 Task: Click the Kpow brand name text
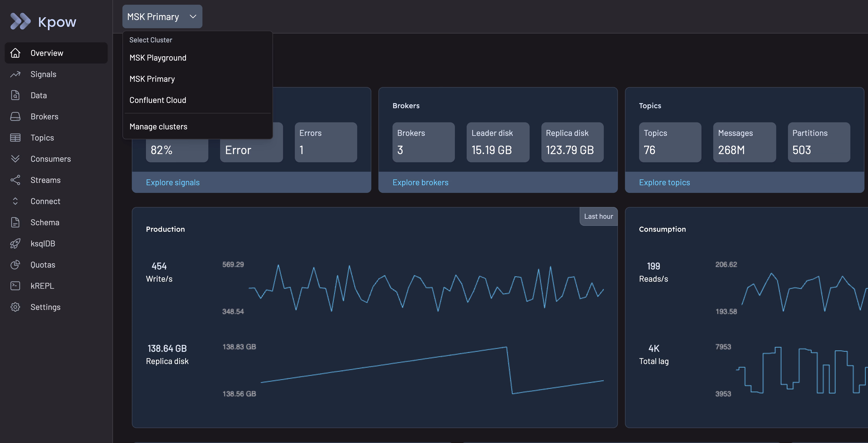57,22
